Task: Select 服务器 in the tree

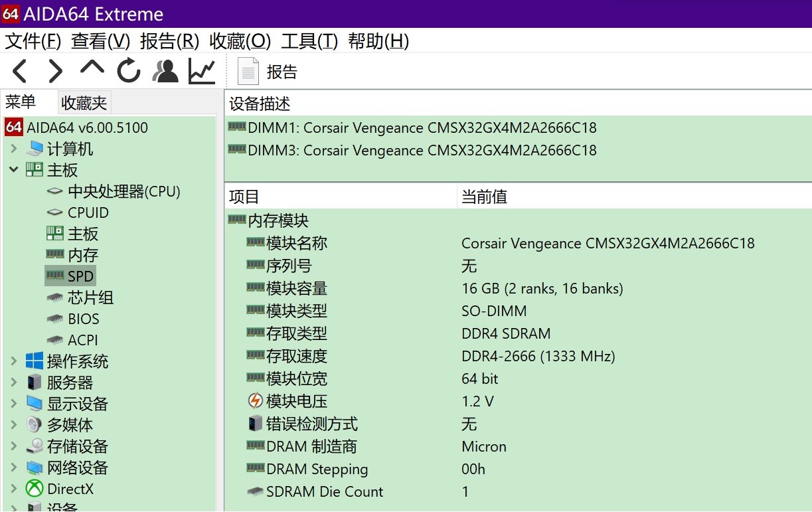Action: pyautogui.click(x=59, y=383)
